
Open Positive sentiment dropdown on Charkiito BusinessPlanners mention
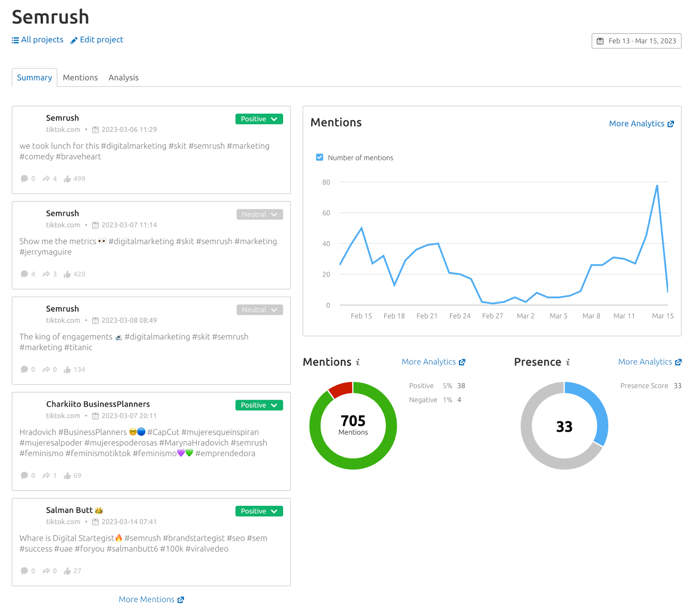pyautogui.click(x=259, y=405)
